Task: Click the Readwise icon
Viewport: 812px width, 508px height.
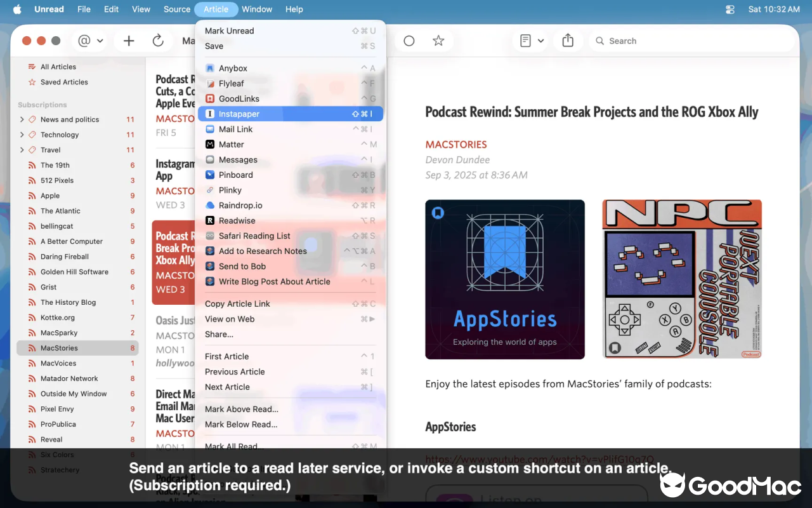Action: point(210,220)
